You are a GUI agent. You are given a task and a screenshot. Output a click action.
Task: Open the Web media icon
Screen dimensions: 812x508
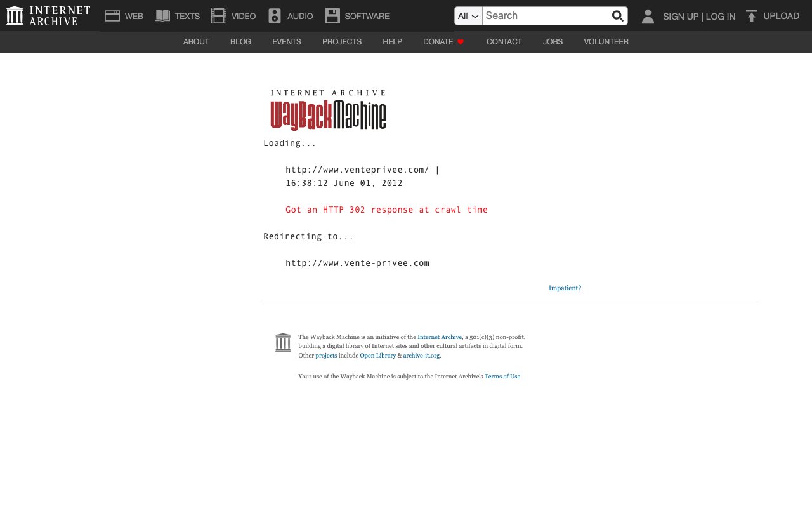112,16
